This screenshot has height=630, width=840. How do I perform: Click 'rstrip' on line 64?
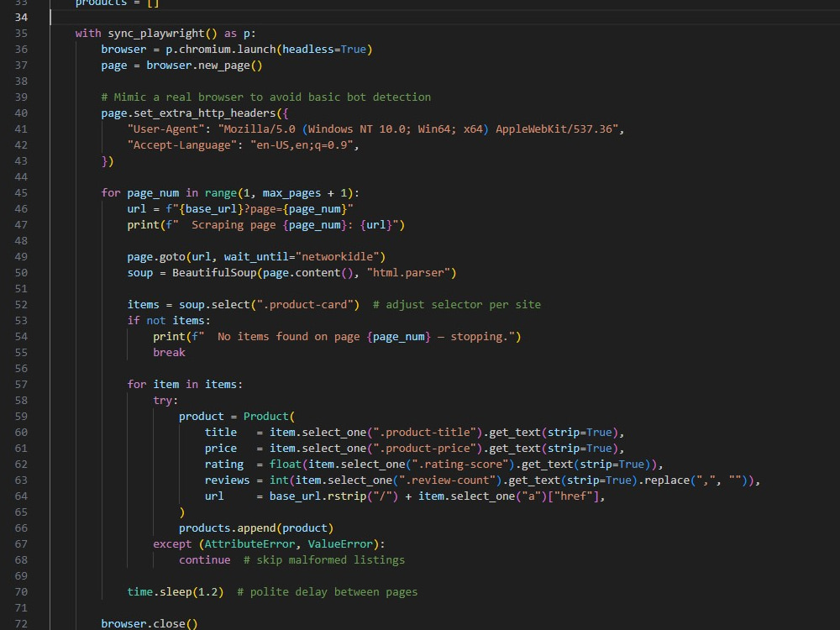(347, 496)
